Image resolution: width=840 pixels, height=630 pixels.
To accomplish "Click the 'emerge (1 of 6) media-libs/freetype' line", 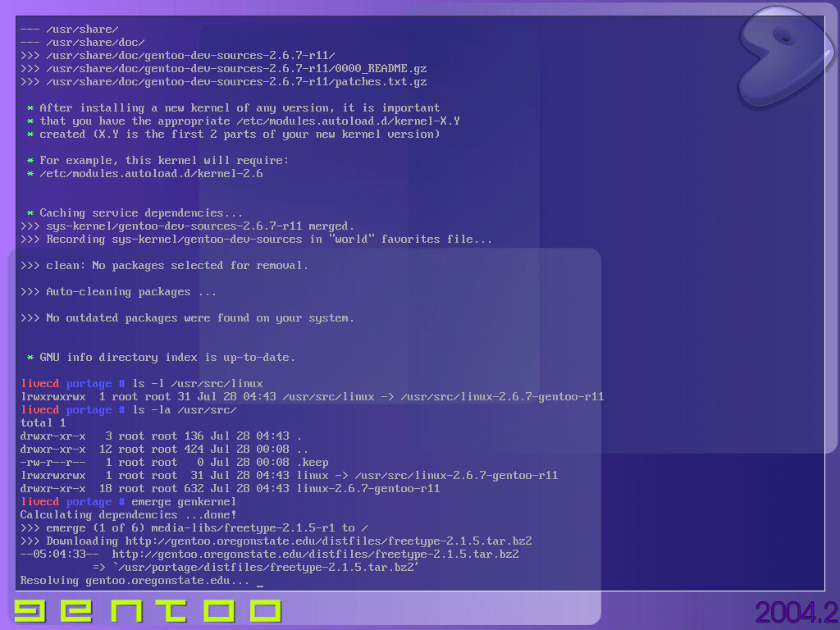I will [x=194, y=528].
